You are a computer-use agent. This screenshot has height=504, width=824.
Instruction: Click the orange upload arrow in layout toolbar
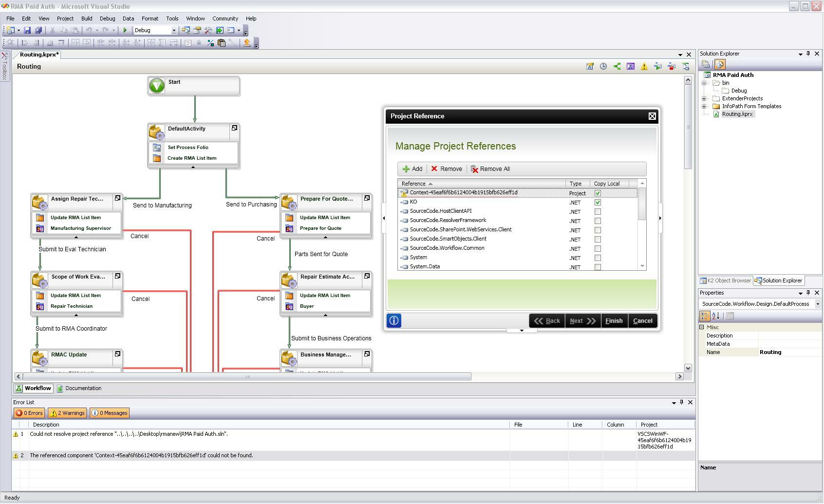246,43
